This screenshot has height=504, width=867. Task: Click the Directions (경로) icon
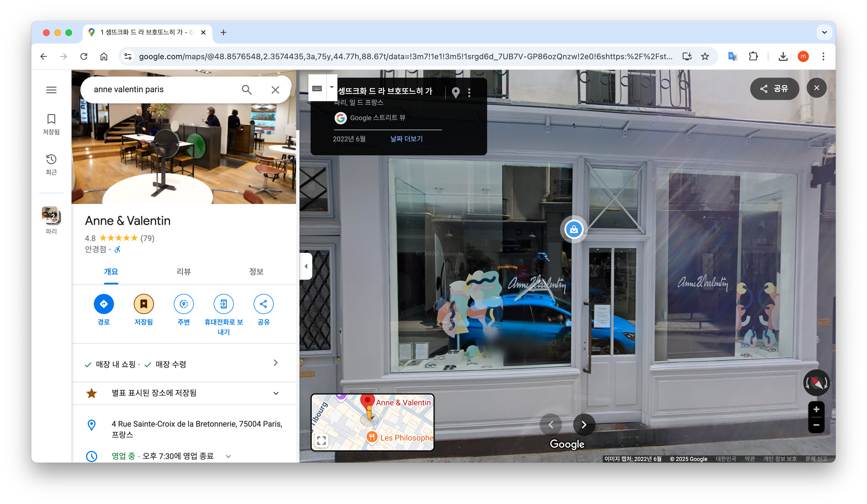(104, 304)
